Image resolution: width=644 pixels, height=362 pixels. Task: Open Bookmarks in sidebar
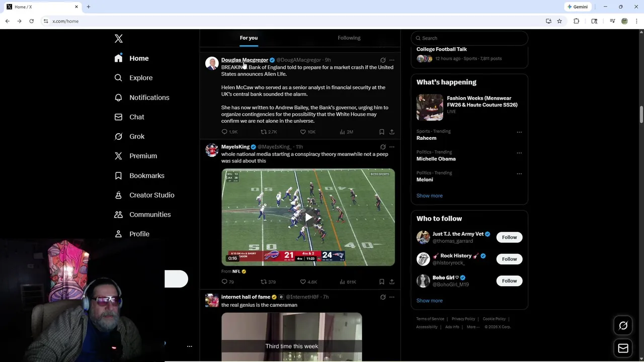pyautogui.click(x=139, y=175)
